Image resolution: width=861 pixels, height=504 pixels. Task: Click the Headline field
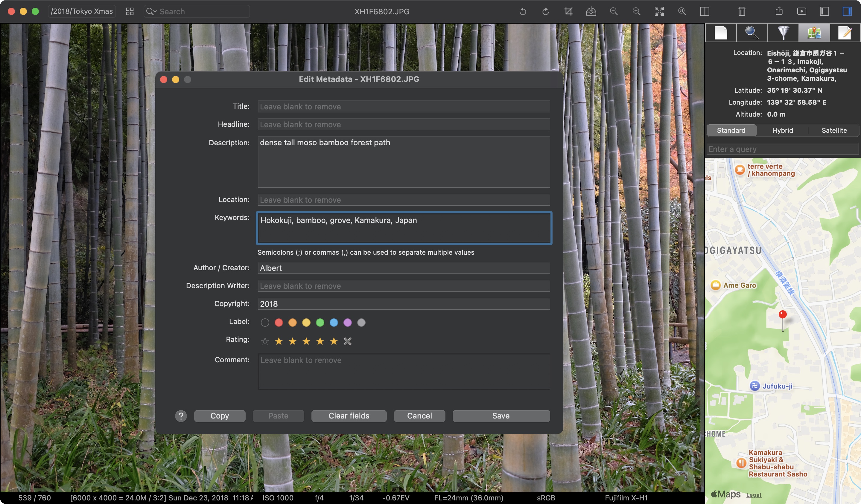[404, 125]
